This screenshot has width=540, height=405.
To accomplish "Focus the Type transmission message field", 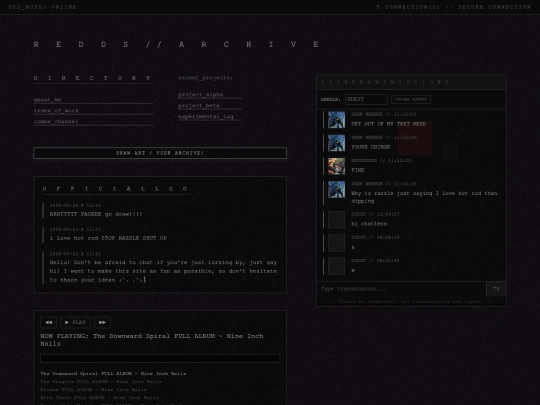I will click(401, 289).
